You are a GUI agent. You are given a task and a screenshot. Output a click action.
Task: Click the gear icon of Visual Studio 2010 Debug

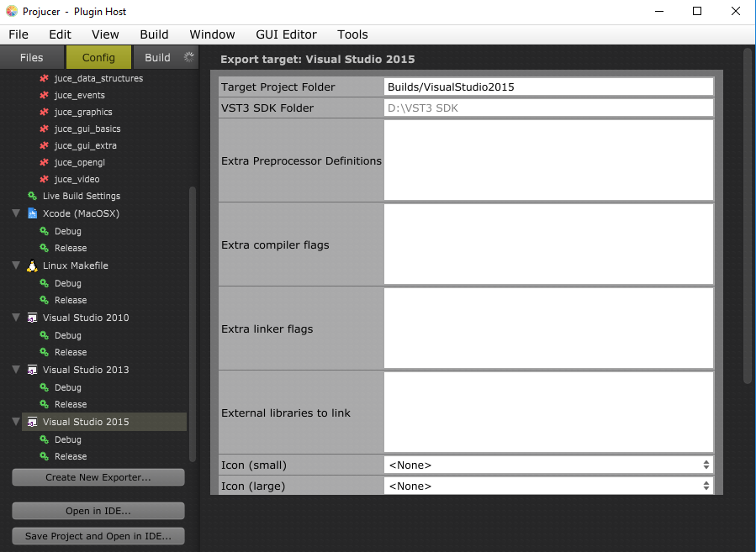pyautogui.click(x=44, y=335)
